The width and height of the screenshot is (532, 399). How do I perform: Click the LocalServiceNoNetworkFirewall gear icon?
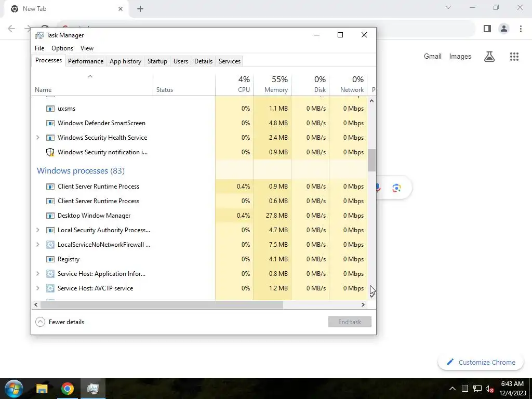click(x=50, y=245)
